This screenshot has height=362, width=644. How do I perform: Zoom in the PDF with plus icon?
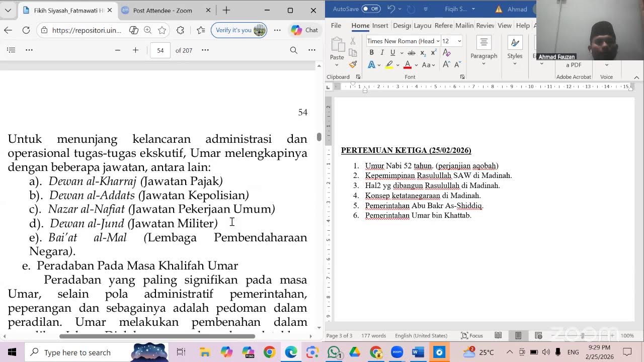coord(135,50)
